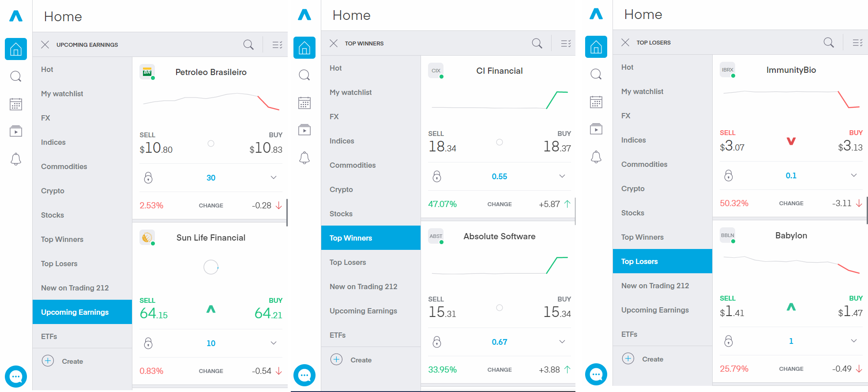Click SELL $1.41 on Babylon
The height and width of the screenshot is (392, 868).
point(732,307)
